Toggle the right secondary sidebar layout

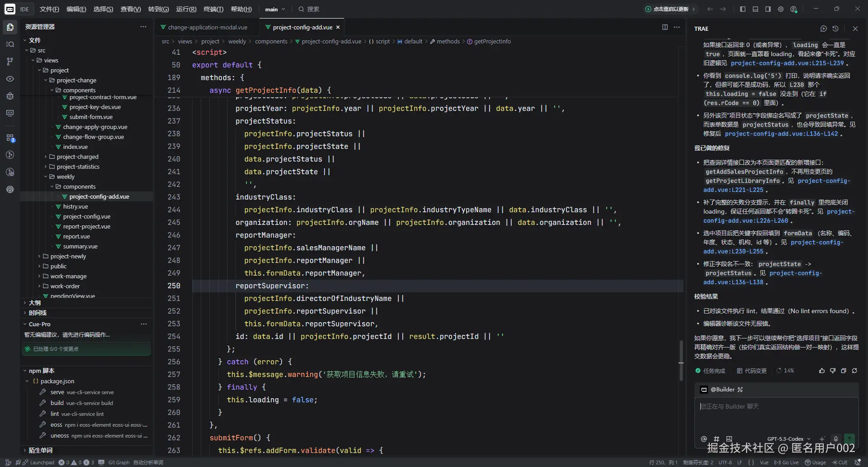tap(768, 9)
